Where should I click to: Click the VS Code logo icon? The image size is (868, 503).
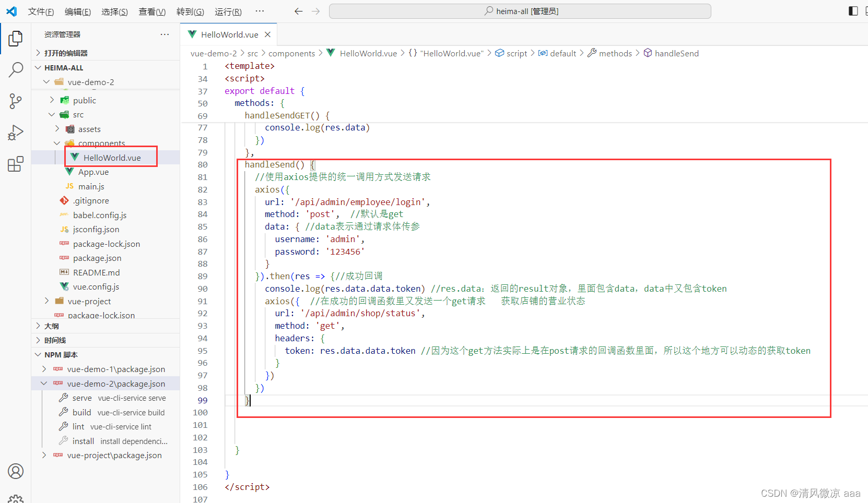click(x=11, y=11)
